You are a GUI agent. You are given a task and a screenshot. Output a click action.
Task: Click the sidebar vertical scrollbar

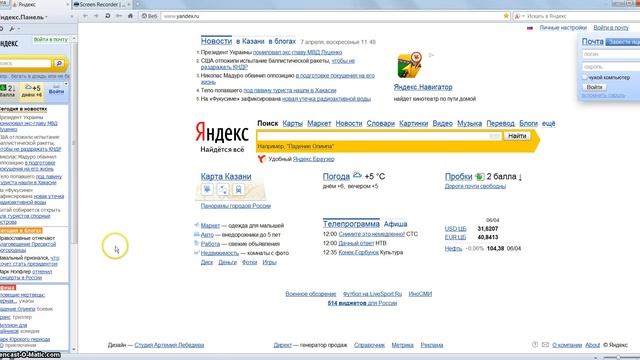[74, 143]
